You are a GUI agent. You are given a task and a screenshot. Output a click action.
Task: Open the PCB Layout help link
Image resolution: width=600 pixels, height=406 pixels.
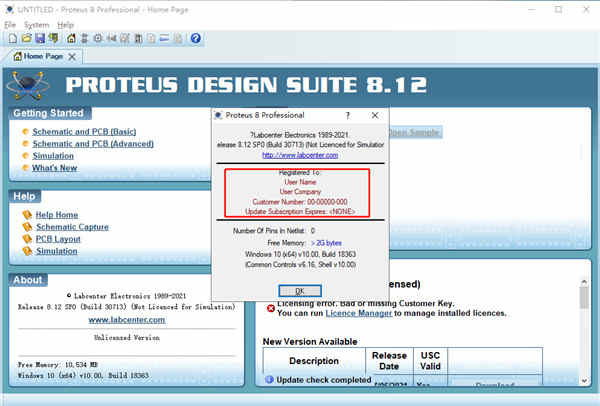tap(58, 239)
